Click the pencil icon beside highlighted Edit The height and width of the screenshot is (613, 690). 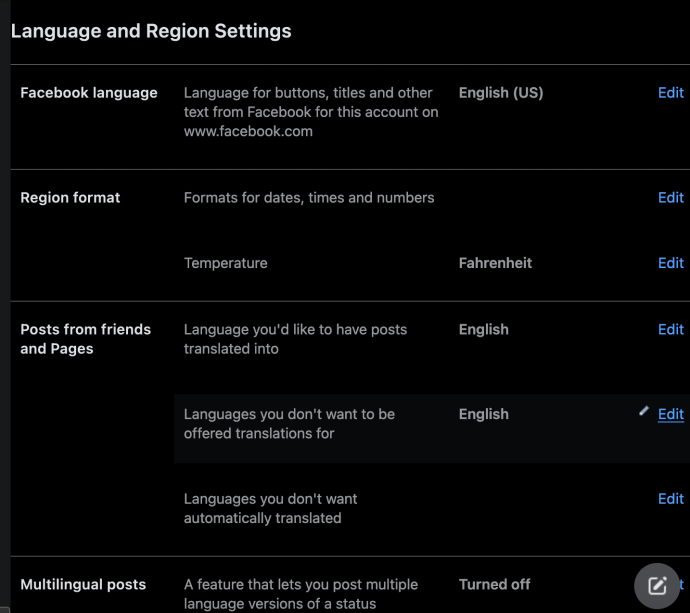pos(644,411)
